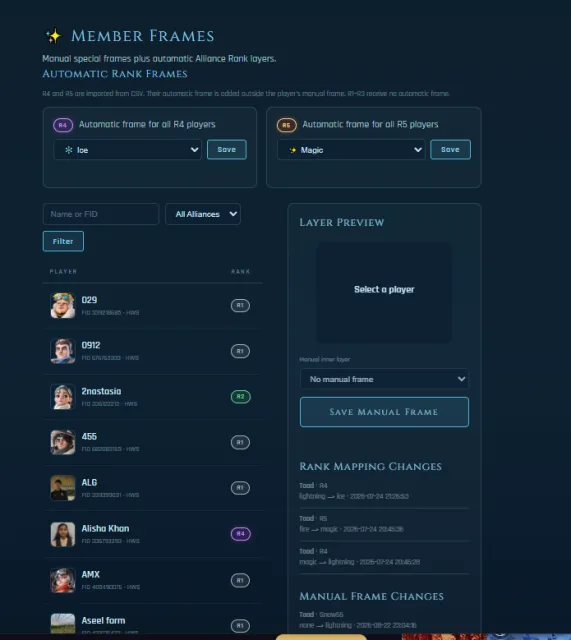This screenshot has width=571, height=640.
Task: Click Save Manual Frame button
Action: point(384,412)
